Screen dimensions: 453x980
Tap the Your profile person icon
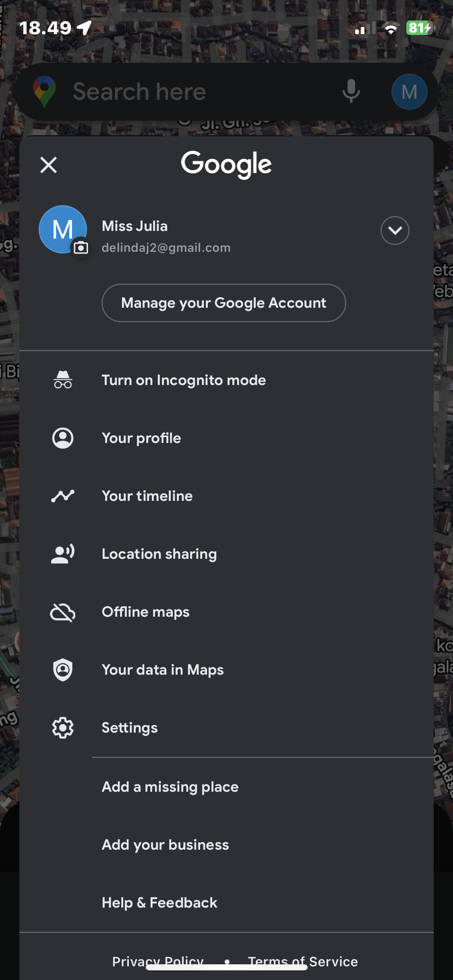(x=63, y=438)
